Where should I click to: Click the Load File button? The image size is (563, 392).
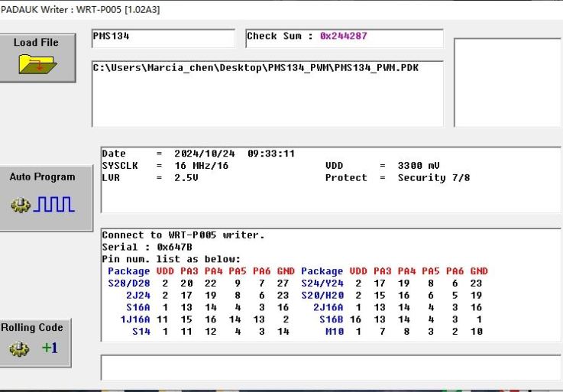point(37,58)
